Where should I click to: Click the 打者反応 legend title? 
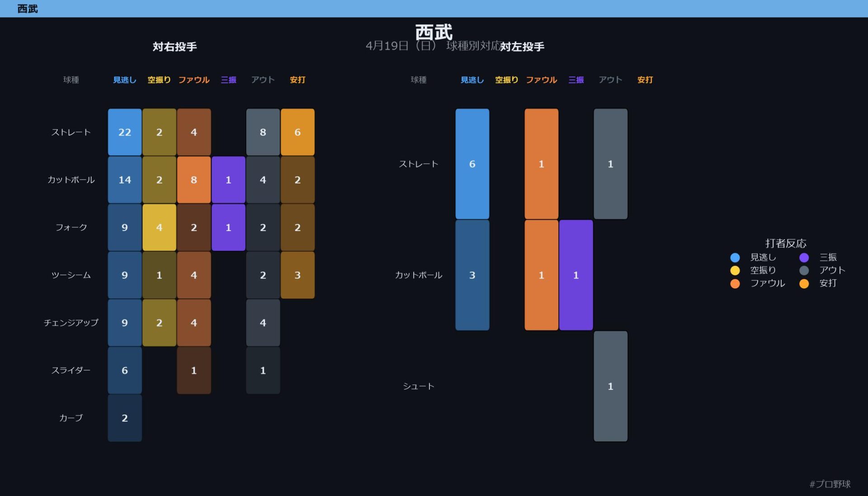(786, 243)
